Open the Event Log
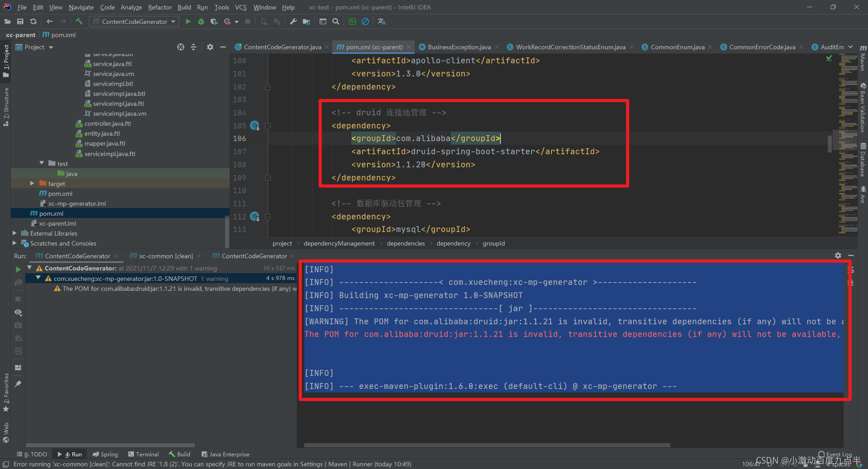This screenshot has width=868, height=469. point(835,454)
